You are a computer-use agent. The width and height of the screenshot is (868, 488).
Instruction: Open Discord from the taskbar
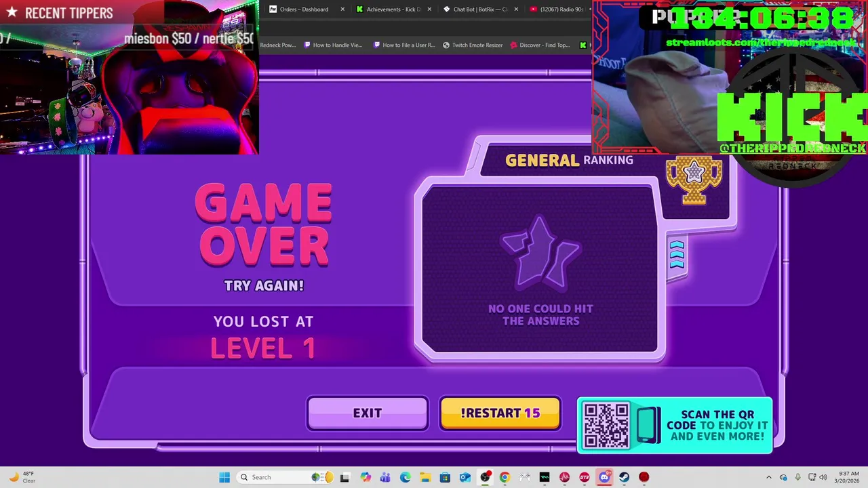click(604, 477)
